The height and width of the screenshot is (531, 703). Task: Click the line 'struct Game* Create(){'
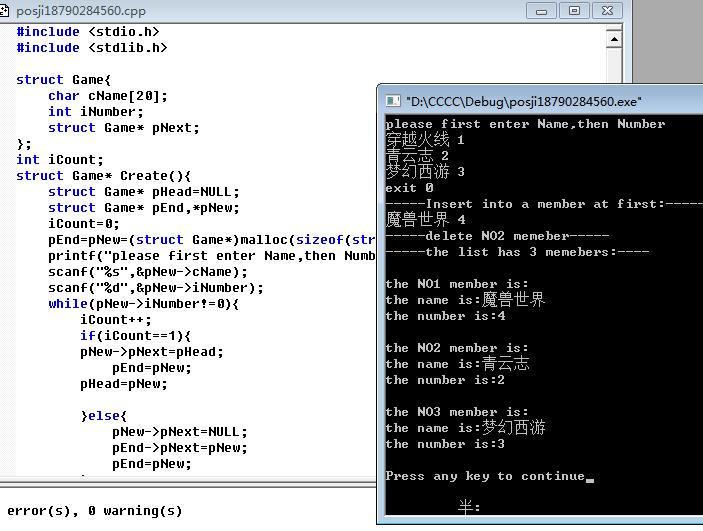click(104, 176)
